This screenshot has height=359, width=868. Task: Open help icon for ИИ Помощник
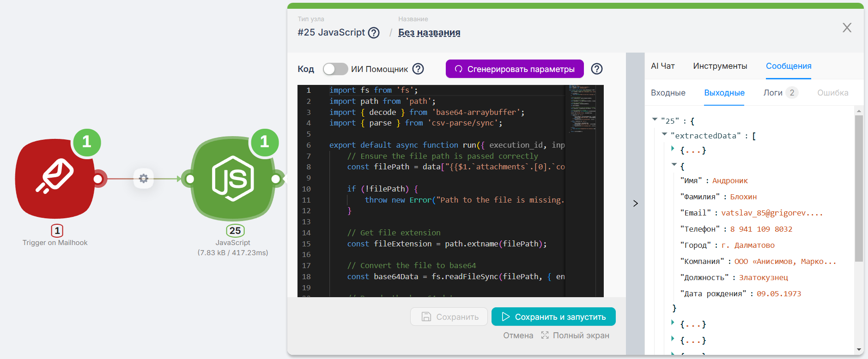click(x=418, y=69)
